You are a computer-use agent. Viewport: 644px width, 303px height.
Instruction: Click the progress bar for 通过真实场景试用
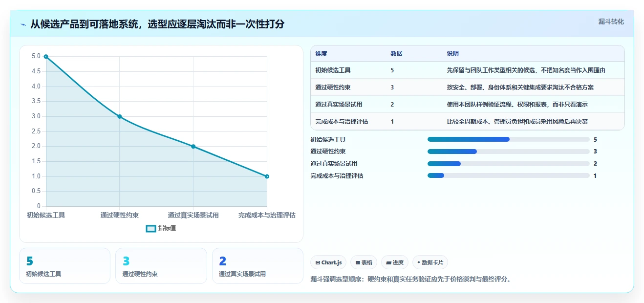tap(509, 164)
